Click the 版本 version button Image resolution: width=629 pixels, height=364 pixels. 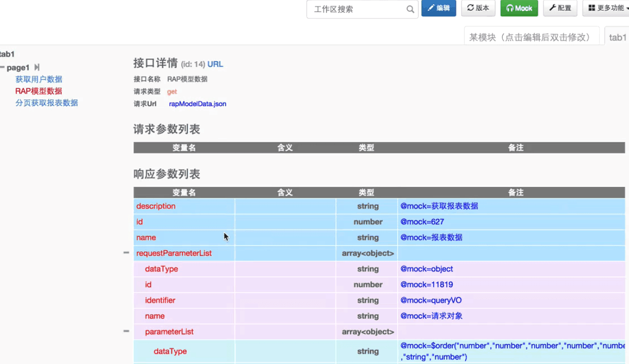tap(478, 8)
